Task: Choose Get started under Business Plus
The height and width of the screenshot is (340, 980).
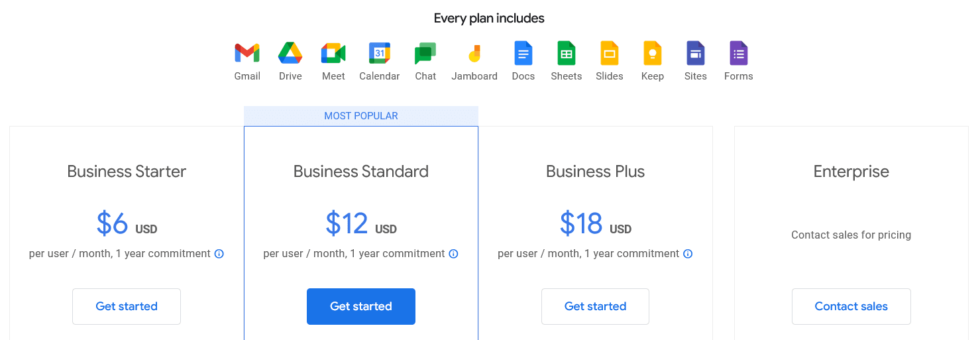Action: click(x=595, y=306)
